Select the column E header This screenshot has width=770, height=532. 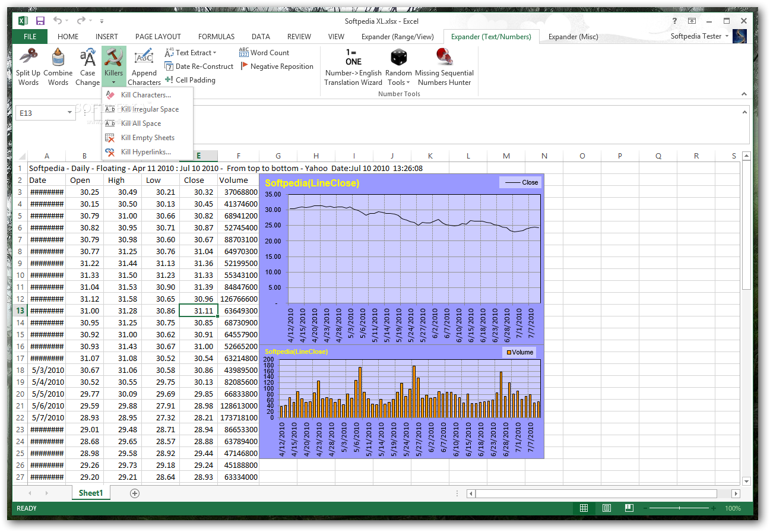click(198, 156)
